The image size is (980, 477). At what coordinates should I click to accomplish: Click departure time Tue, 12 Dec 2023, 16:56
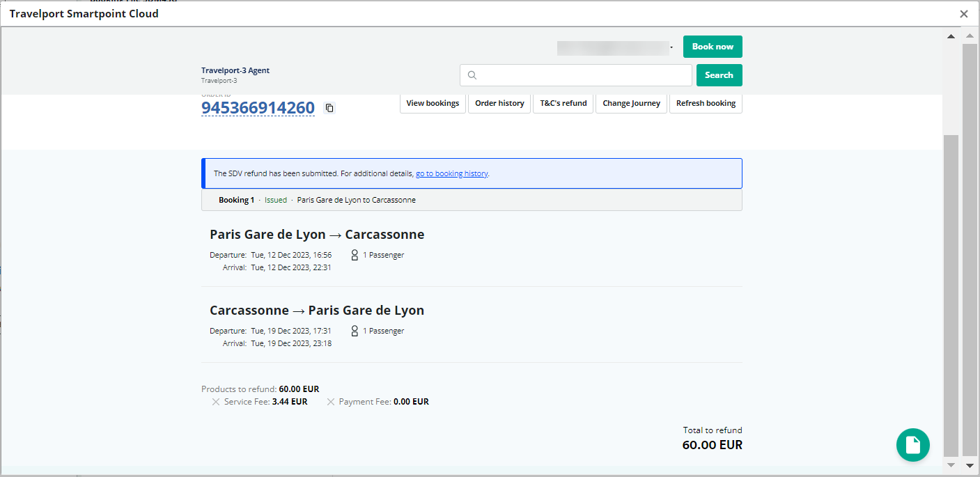[x=291, y=255]
